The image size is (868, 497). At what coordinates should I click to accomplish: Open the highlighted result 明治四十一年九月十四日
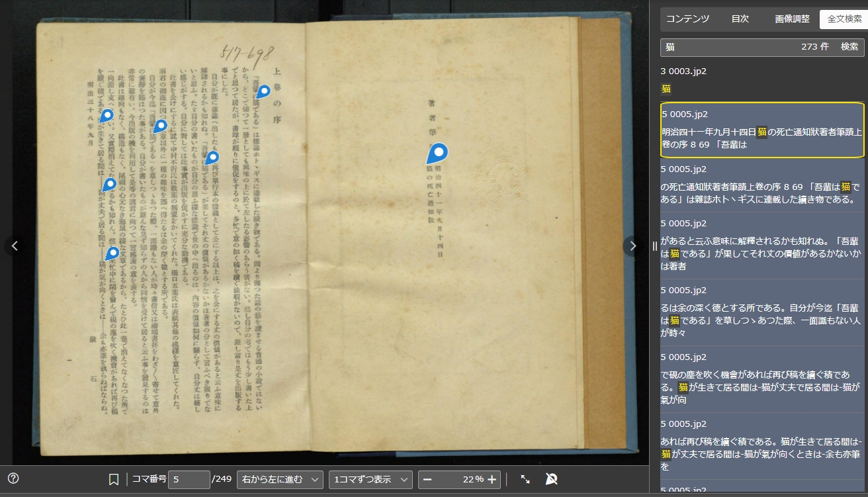(762, 130)
